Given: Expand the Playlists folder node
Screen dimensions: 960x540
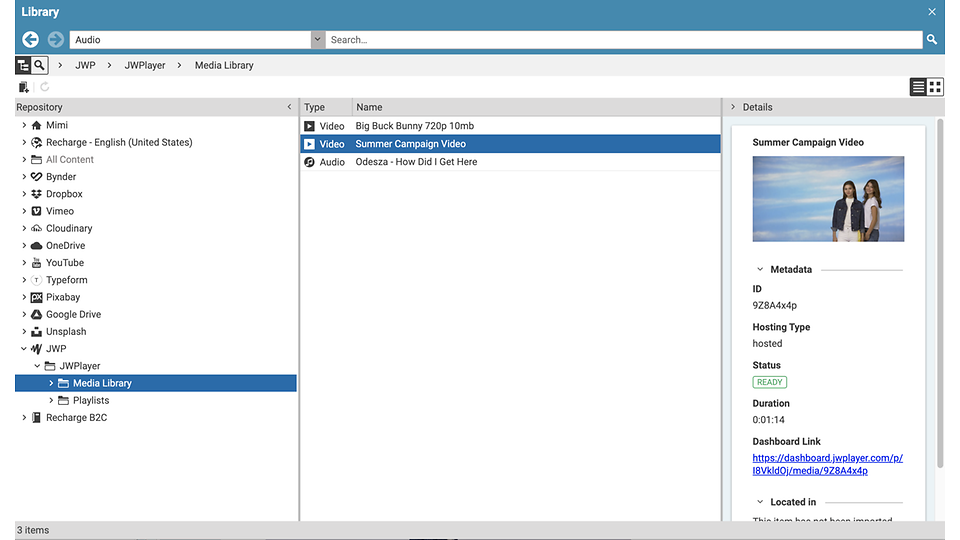Looking at the screenshot, I should (x=51, y=400).
